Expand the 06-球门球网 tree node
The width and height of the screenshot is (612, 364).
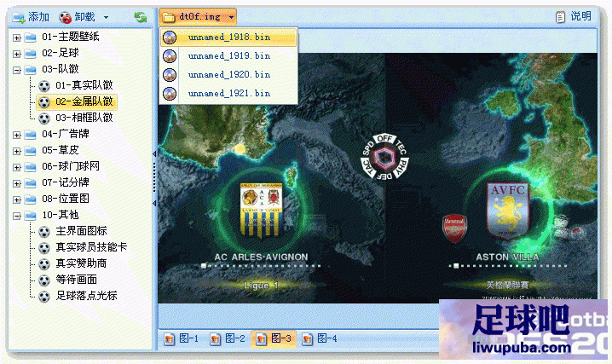17,167
